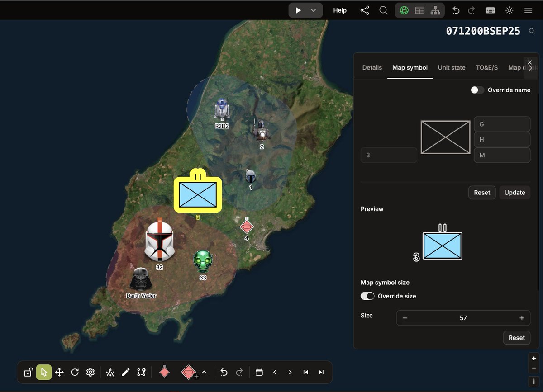543x392 pixels.
Task: Select the Map symbol tab
Action: [x=410, y=67]
